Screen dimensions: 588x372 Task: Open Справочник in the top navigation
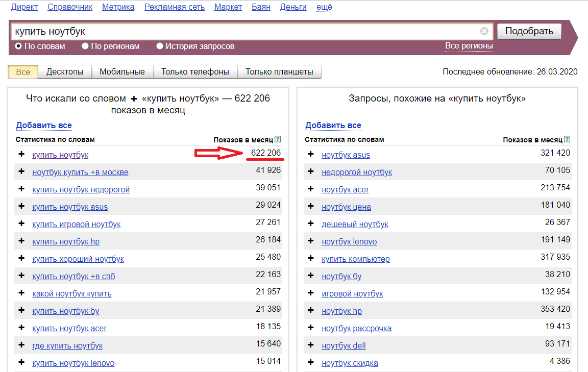pos(70,7)
